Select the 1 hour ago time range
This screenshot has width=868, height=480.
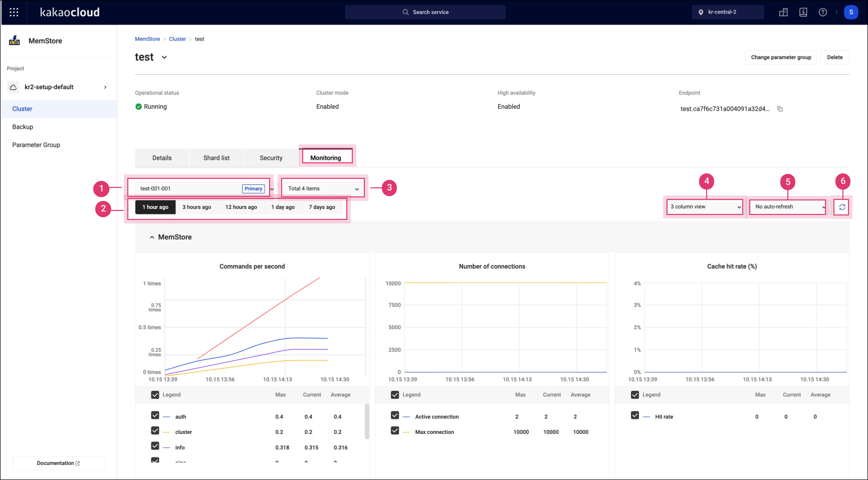(155, 207)
